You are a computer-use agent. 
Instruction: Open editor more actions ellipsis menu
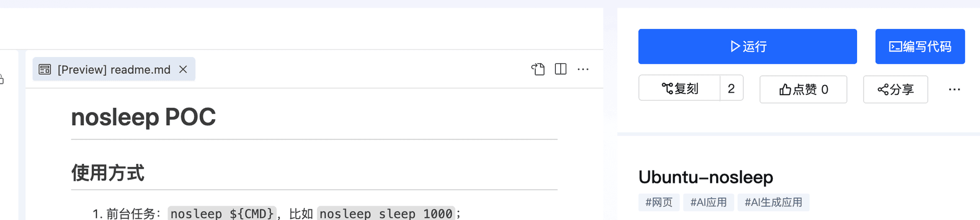(583, 69)
